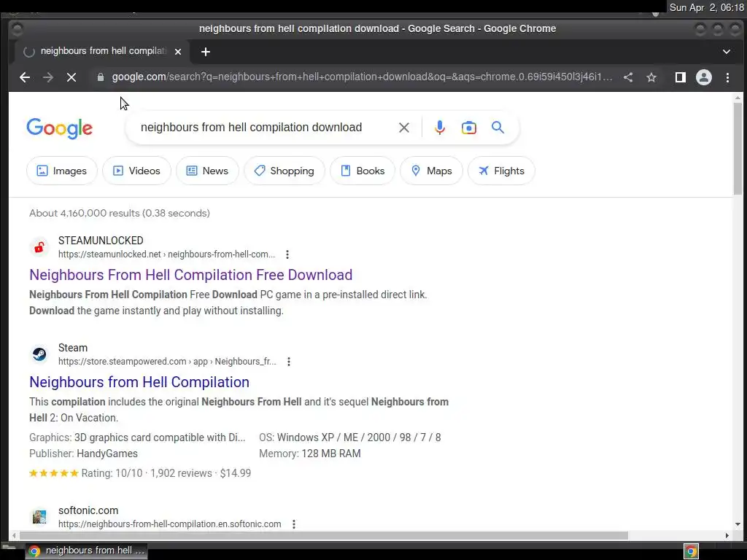Click the system clock Sun Apr 2
The image size is (747, 560).
coord(706,7)
